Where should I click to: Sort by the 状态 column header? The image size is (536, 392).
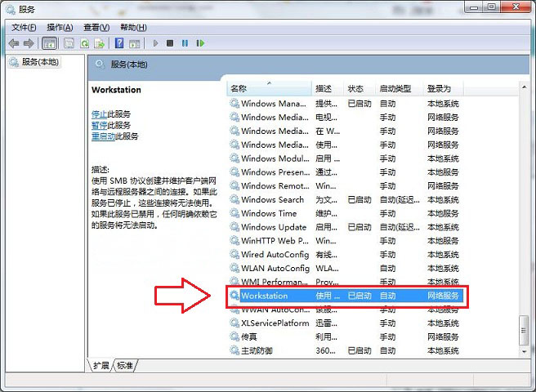pos(360,89)
